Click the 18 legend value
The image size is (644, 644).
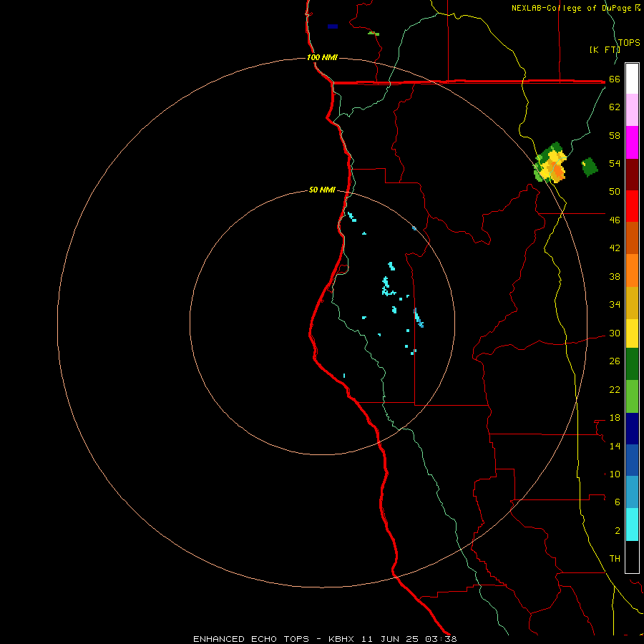pyautogui.click(x=615, y=418)
